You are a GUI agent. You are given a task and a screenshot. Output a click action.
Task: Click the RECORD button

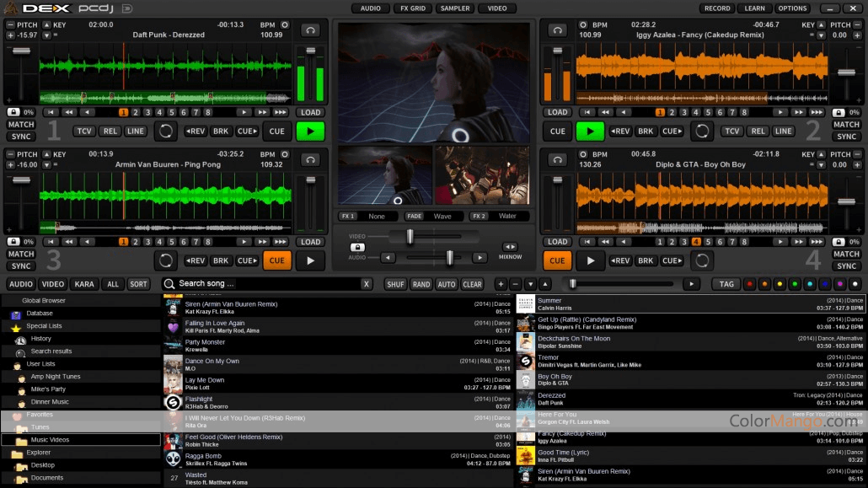[717, 8]
